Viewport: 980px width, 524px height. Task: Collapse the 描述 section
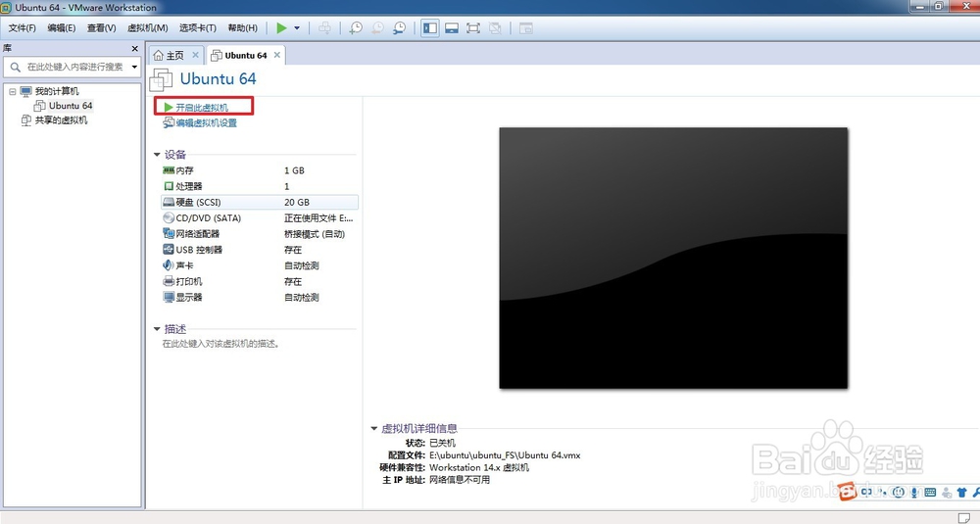coord(157,329)
